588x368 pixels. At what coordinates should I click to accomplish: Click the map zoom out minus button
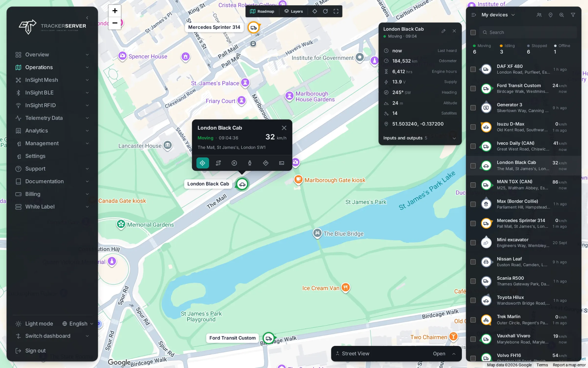click(x=115, y=23)
